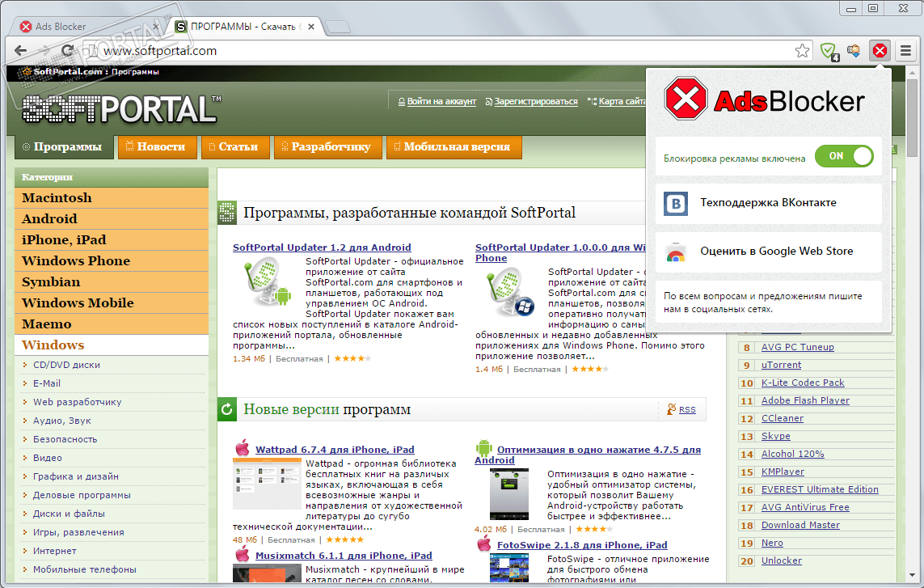The height and width of the screenshot is (588, 924).
Task: Click the Android robot icon beside Оптимизация title
Action: tap(483, 447)
